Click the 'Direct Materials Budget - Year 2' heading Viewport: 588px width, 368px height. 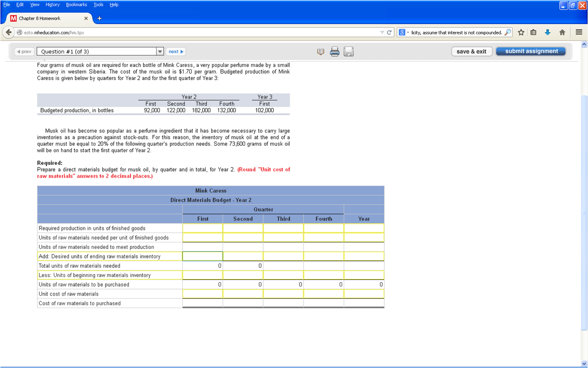tap(211, 200)
